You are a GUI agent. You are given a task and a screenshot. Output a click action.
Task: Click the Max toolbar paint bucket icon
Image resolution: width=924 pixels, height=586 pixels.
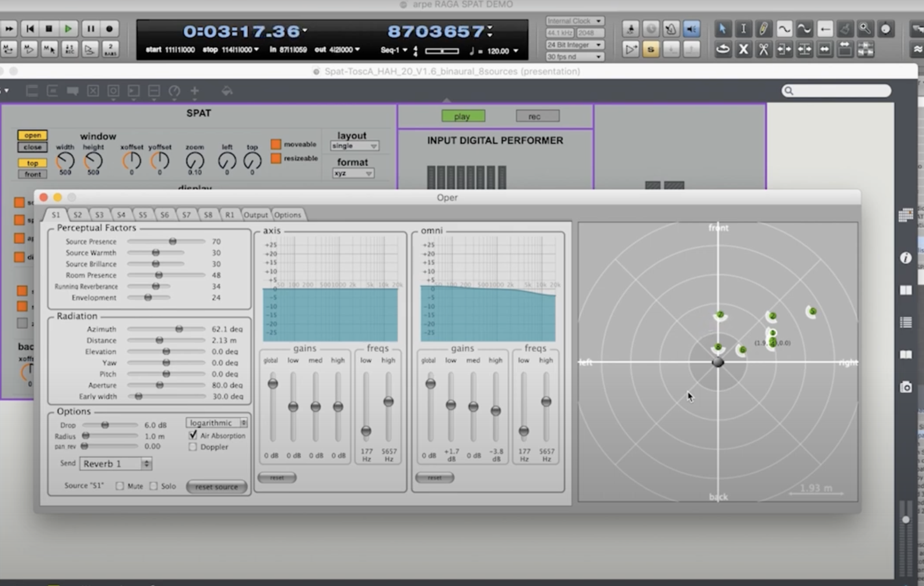coord(227,91)
